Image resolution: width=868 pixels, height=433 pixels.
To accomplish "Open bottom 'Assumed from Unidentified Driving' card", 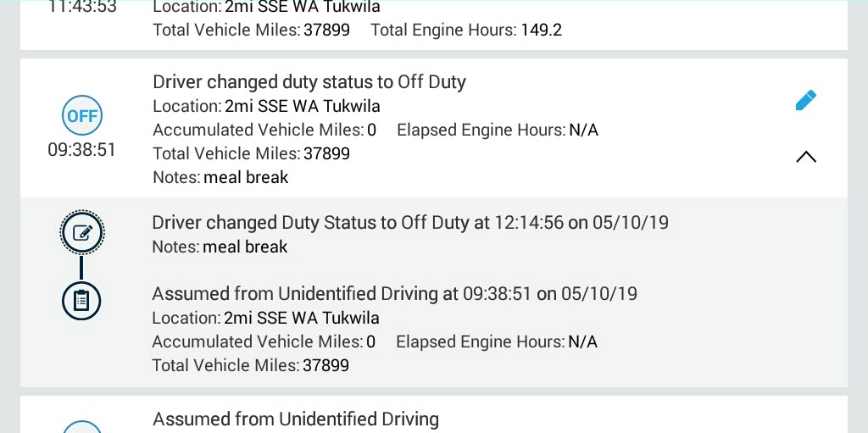I will [x=433, y=414].
